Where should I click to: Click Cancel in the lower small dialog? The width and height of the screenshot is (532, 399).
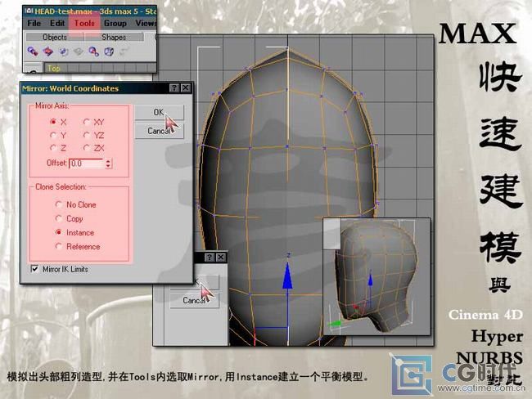[x=194, y=300]
